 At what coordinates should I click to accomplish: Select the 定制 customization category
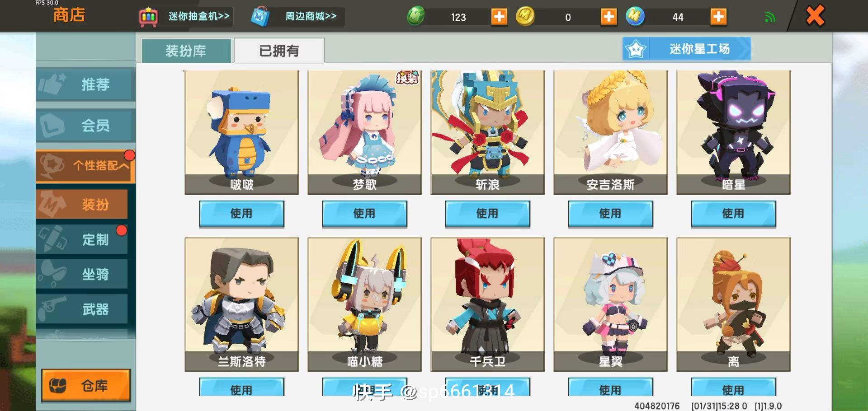tap(82, 239)
